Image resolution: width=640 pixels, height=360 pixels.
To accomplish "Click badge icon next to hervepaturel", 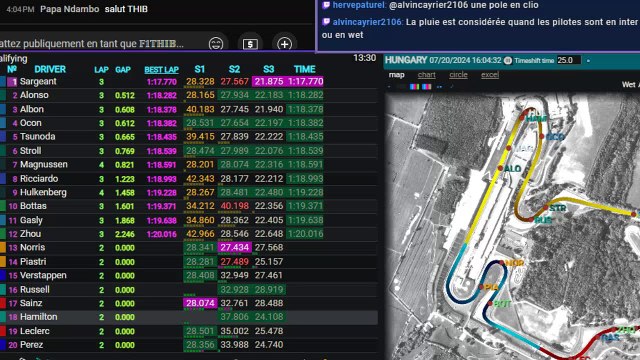I will 326,5.
